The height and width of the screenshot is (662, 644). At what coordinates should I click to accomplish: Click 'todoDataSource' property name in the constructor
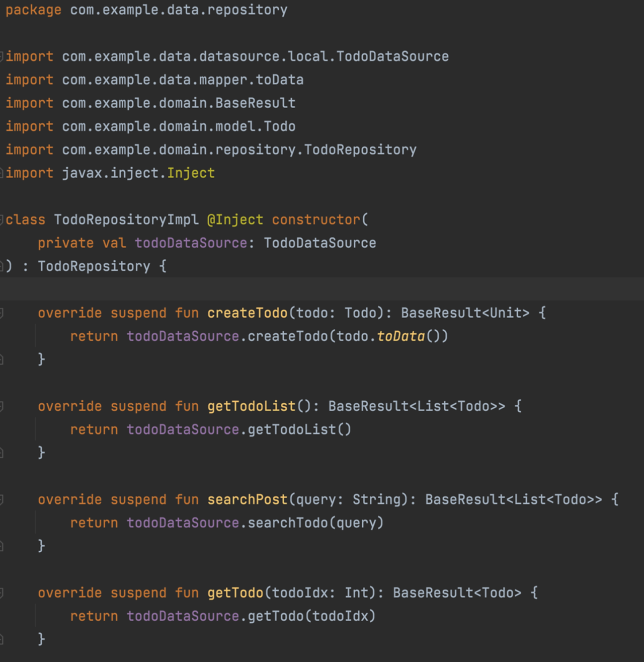191,243
